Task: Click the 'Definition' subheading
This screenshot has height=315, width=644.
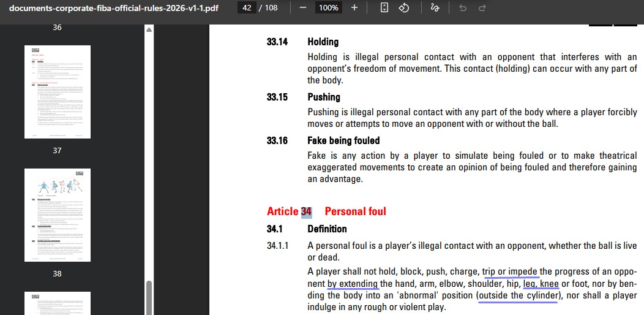Action: (x=328, y=229)
